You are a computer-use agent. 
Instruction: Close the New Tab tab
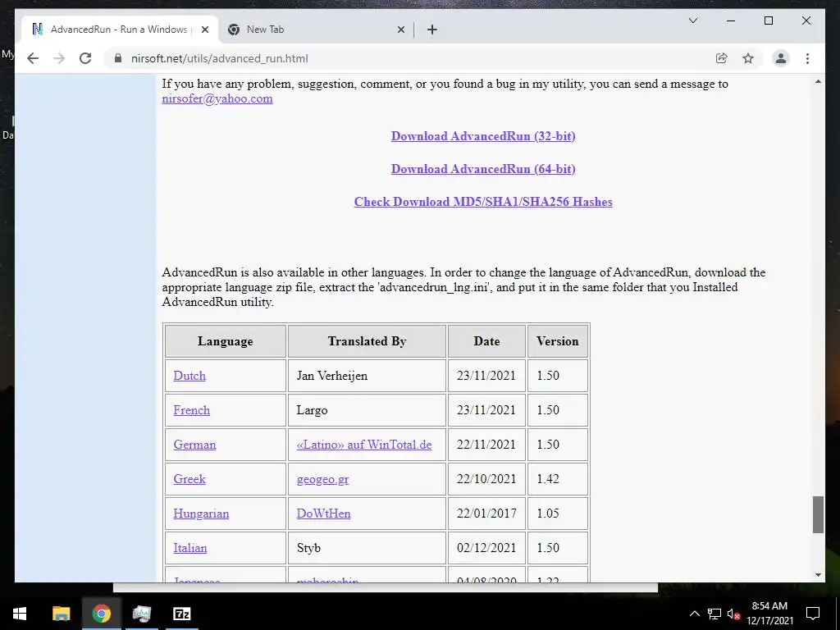[400, 30]
